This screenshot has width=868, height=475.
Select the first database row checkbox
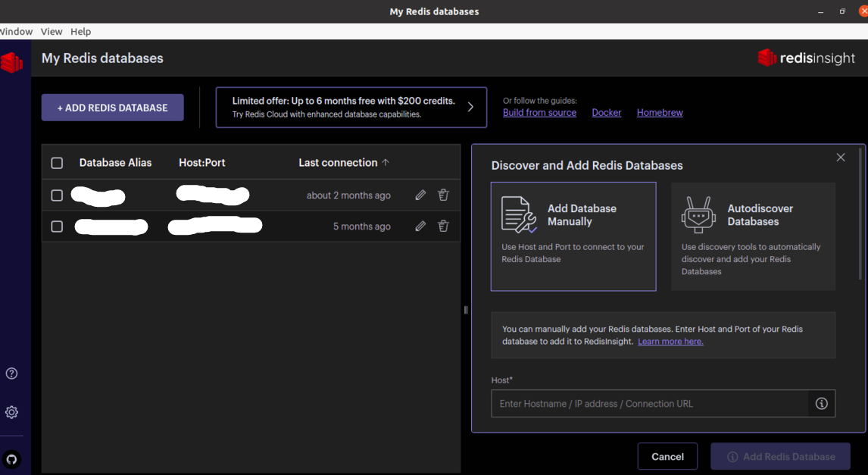click(57, 195)
